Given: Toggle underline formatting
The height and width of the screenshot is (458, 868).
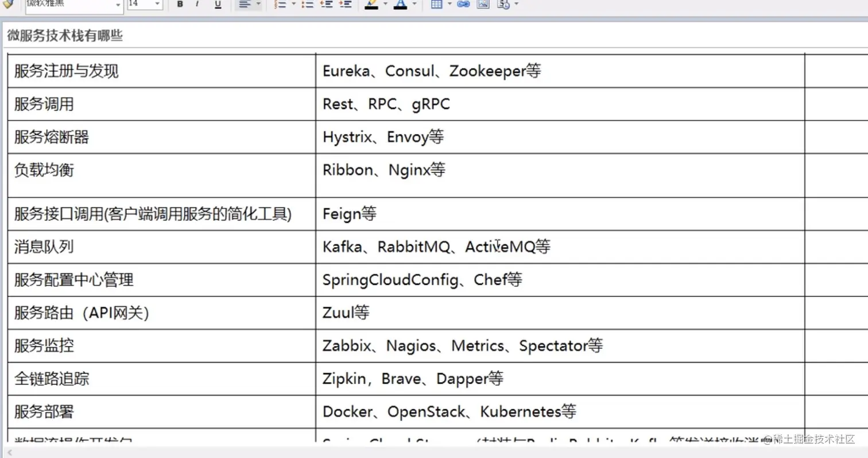Looking at the screenshot, I should pos(218,5).
